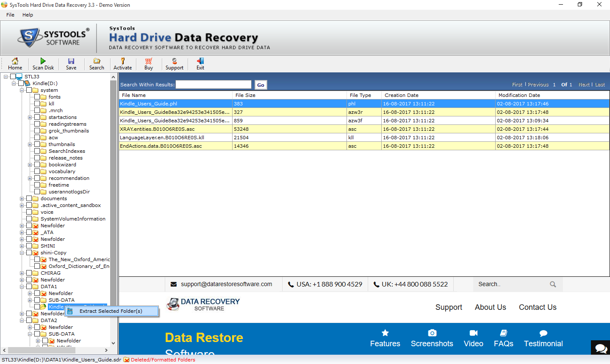
Task: Click the deleted _ATA folder icon
Action: [x=36, y=232]
